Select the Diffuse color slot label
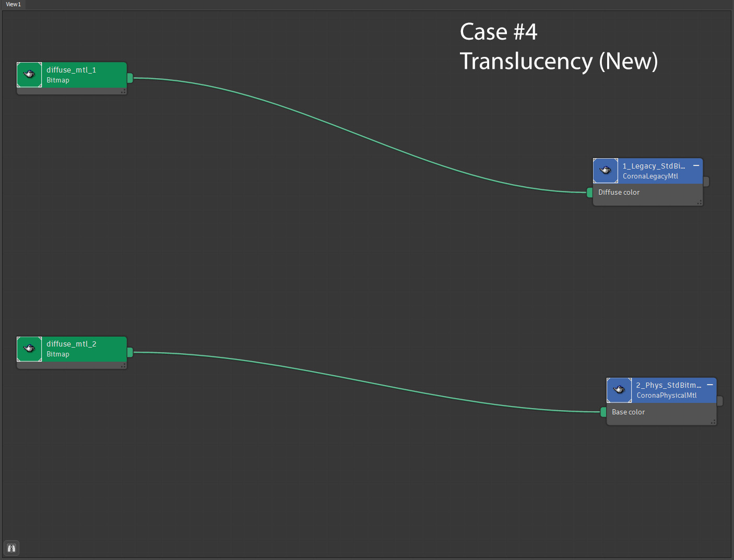The image size is (734, 560). click(619, 193)
